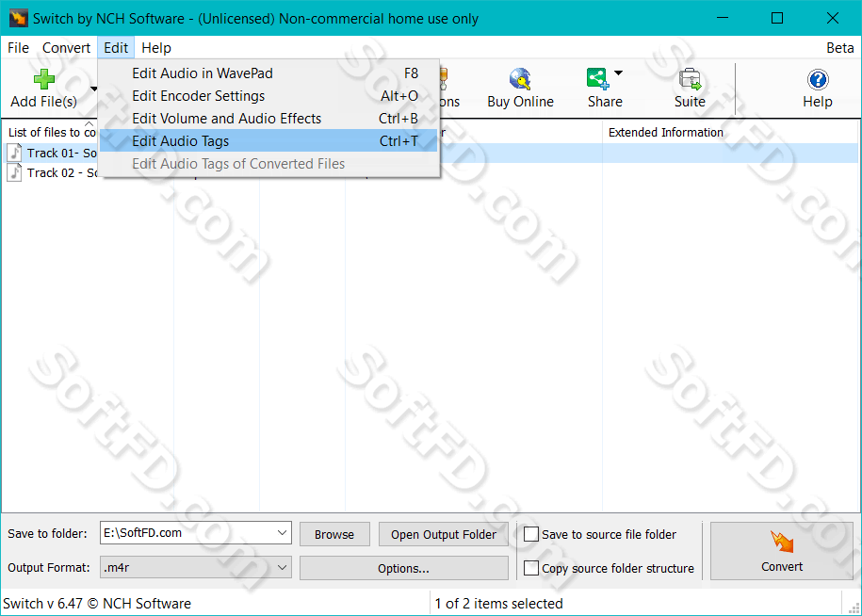Image resolution: width=862 pixels, height=616 pixels.
Task: Choose Edit Encoder Settings menu item
Action: click(268, 96)
